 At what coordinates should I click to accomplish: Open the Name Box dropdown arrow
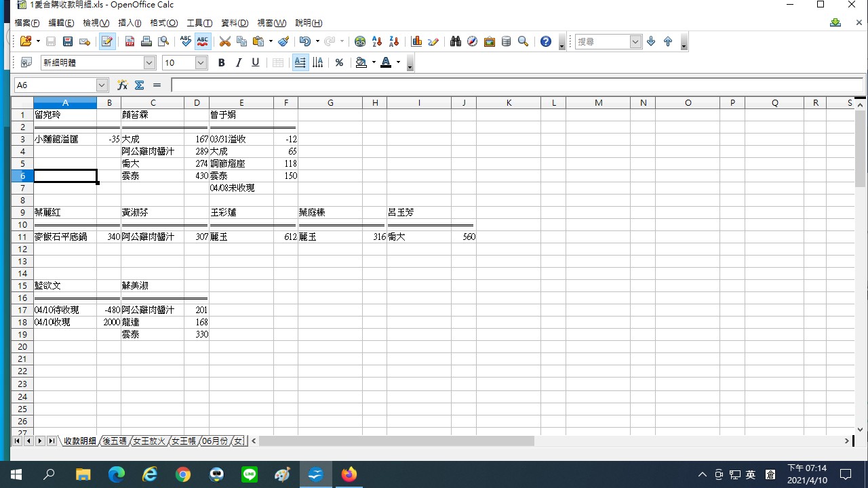coord(102,85)
